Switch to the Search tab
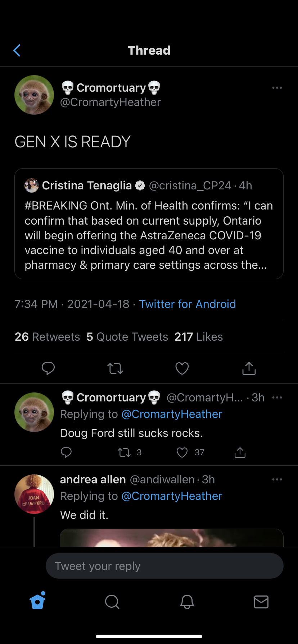The height and width of the screenshot is (644, 298). point(112,601)
